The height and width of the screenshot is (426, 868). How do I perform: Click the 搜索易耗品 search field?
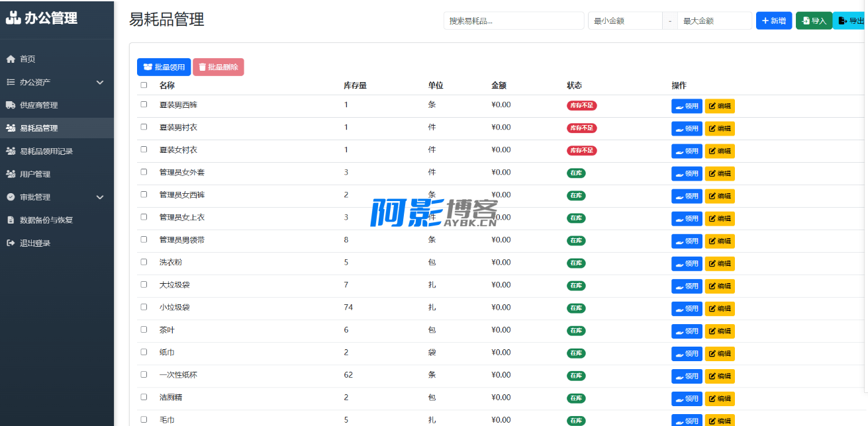514,21
